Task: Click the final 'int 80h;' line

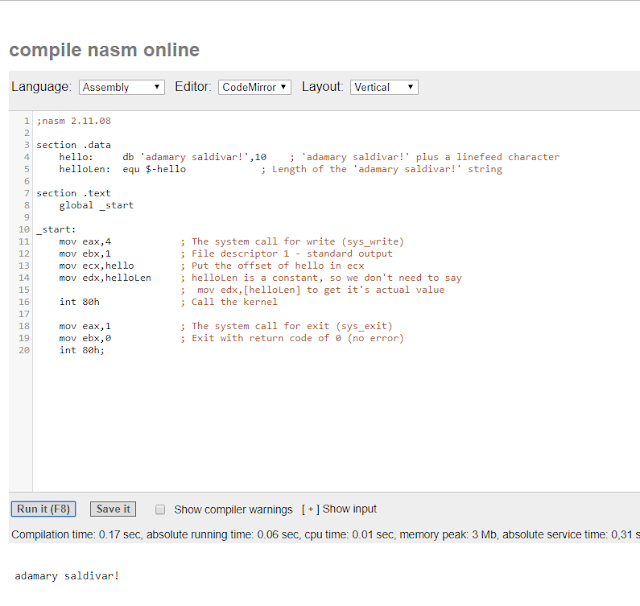Action: [x=82, y=350]
